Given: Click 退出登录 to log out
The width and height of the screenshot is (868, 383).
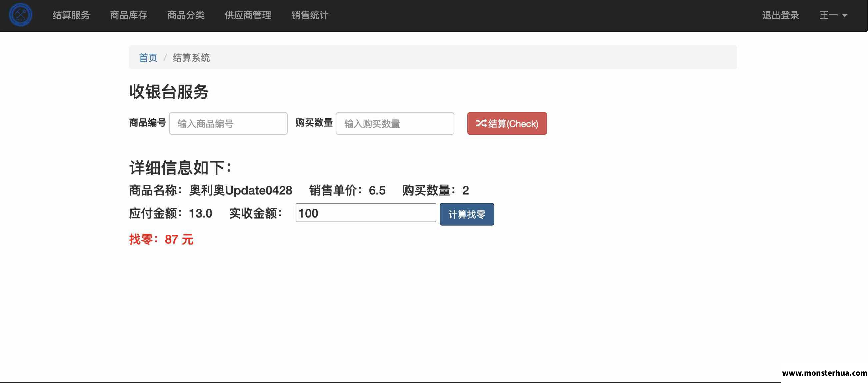Looking at the screenshot, I should click(x=780, y=15).
